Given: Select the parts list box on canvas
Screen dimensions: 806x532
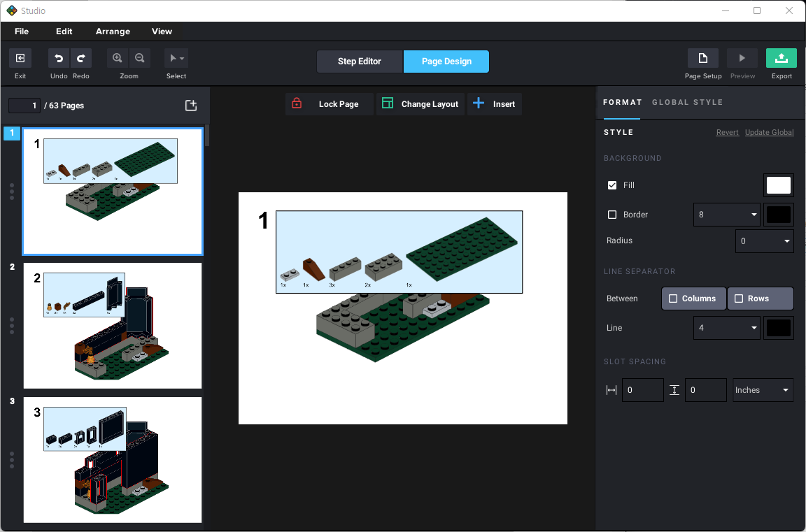Looking at the screenshot, I should point(399,252).
